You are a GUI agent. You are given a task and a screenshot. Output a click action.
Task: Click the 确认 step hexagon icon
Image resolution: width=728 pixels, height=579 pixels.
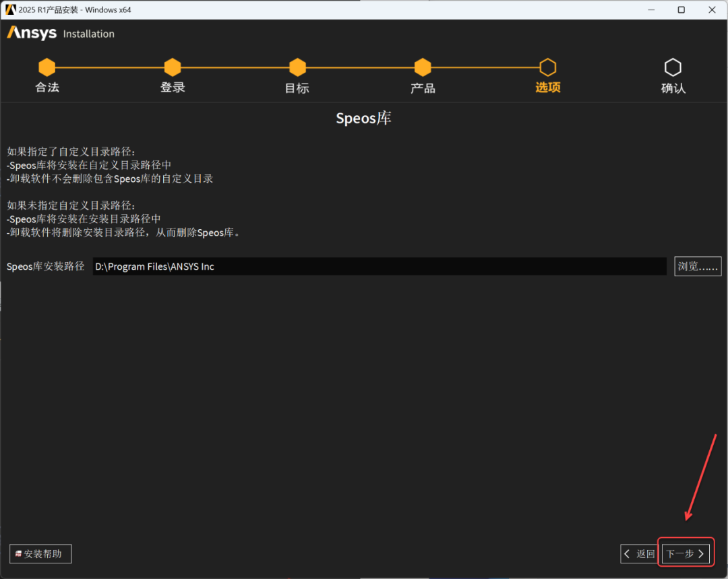(673, 67)
